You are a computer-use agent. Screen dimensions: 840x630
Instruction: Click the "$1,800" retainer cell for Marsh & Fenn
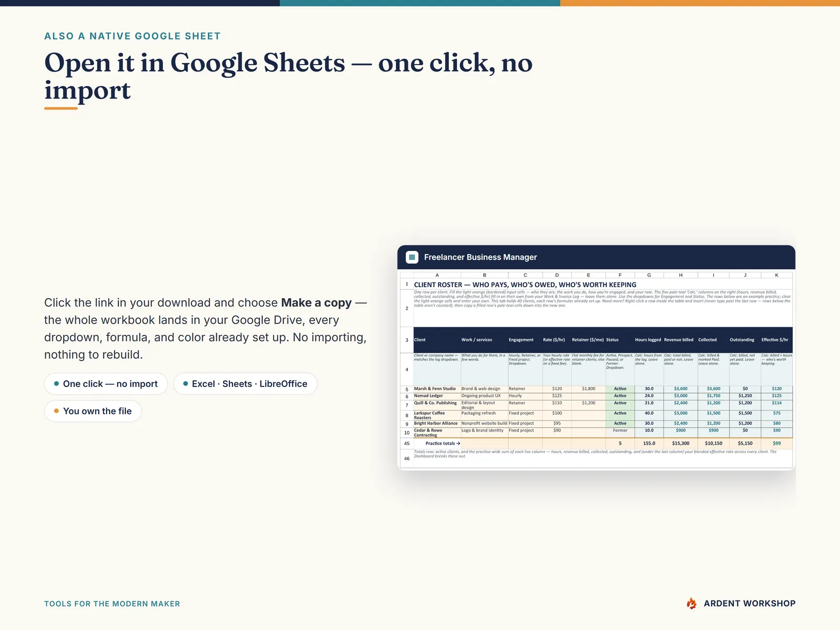click(x=589, y=389)
